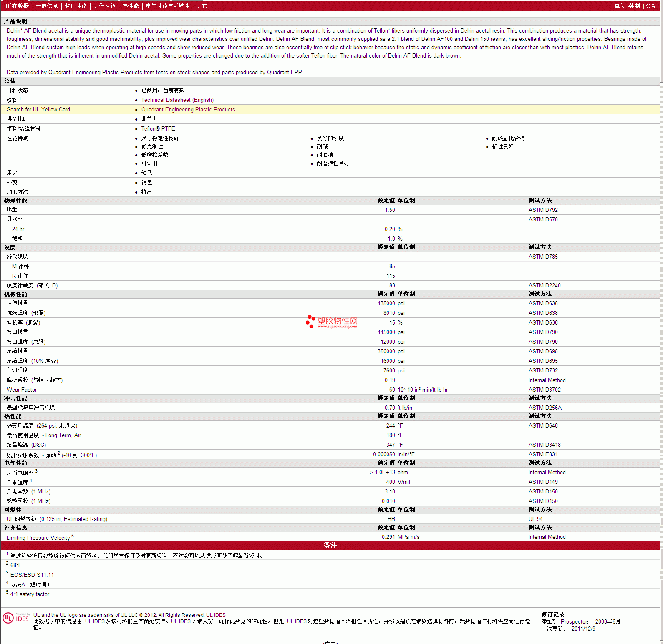Click the > 1.0E+13 ohm value
This screenshot has height=644, width=663.
tap(389, 473)
